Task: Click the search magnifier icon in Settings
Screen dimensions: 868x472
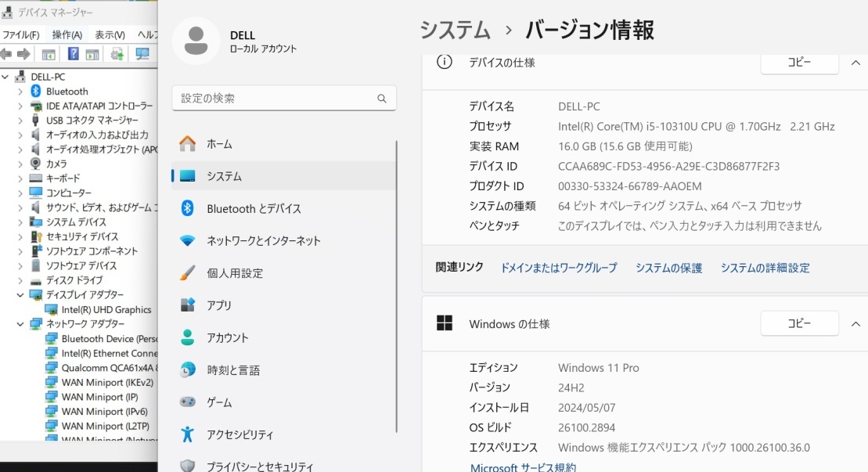Action: pos(381,99)
